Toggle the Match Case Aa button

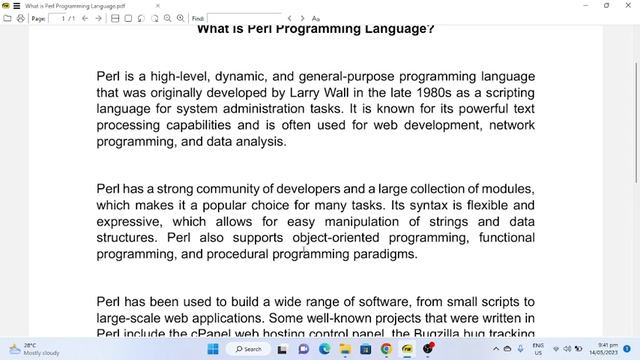coord(316,18)
